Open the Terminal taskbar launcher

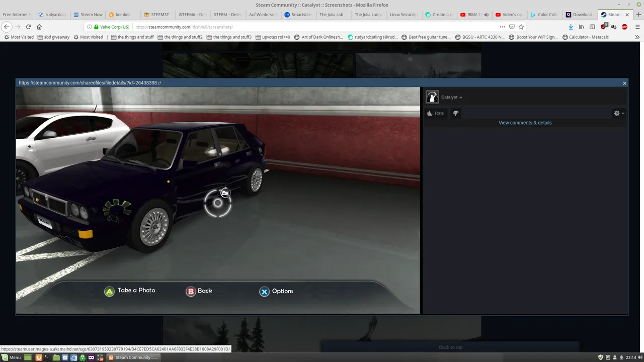[47, 357]
